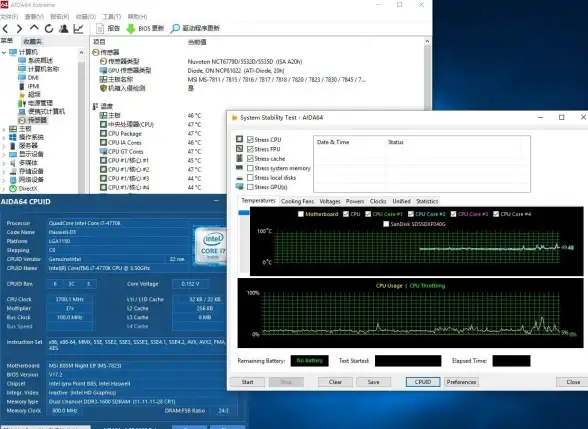
Task: Enable Stress GPU(s) option
Action: coord(250,187)
